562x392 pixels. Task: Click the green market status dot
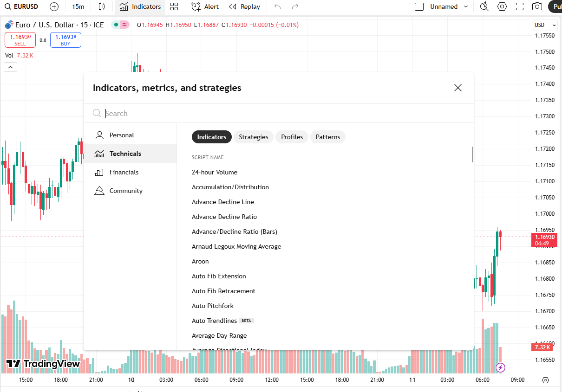click(x=115, y=25)
